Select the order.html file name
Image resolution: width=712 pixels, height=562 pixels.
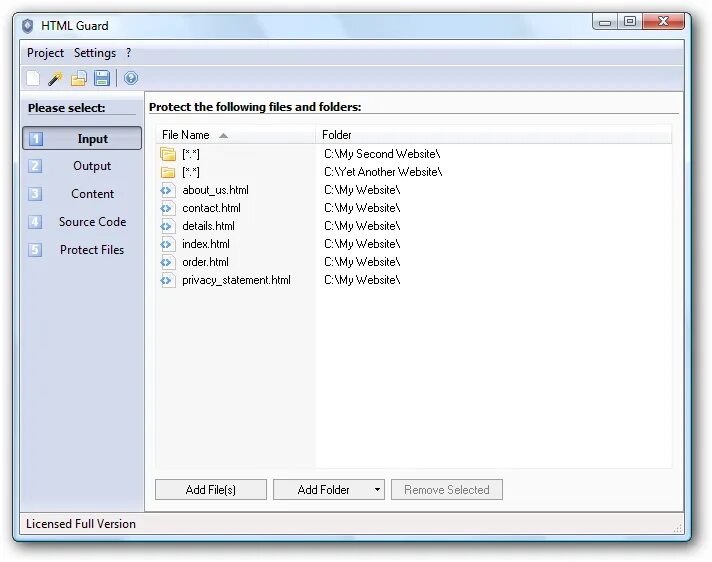click(x=205, y=262)
